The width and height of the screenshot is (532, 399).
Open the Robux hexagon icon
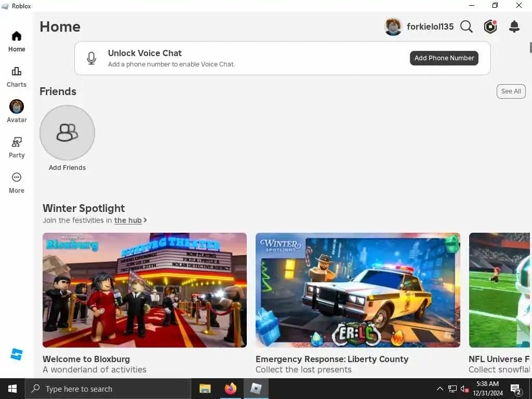pyautogui.click(x=490, y=26)
